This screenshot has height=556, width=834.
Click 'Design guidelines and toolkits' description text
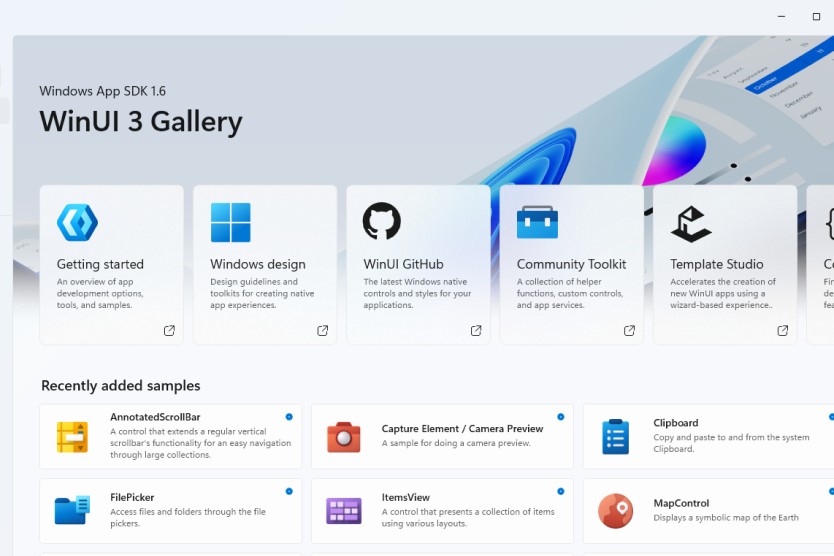(262, 293)
